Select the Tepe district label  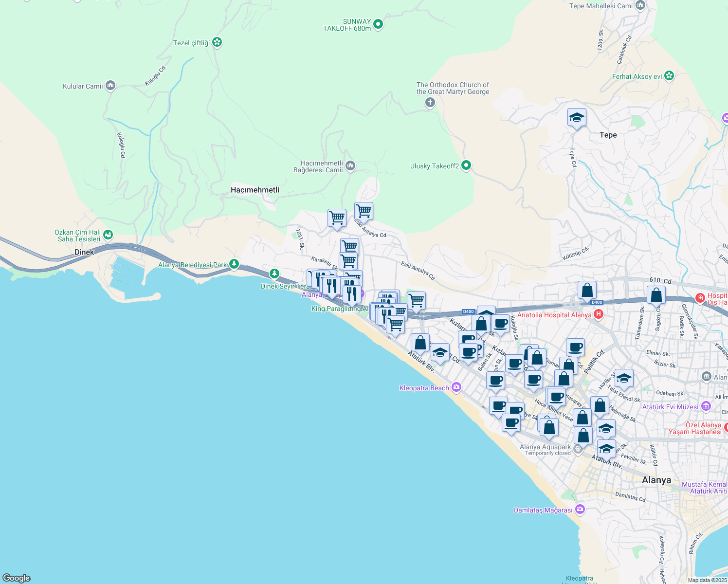click(608, 135)
